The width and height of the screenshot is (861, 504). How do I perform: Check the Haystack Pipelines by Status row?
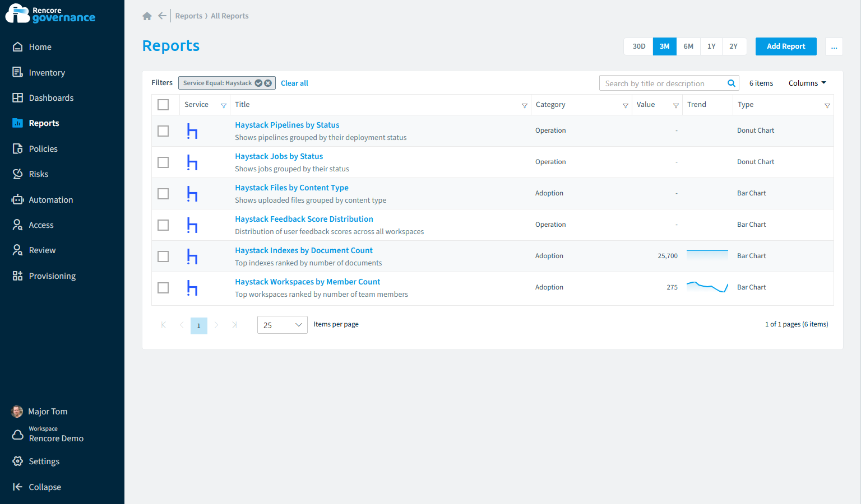[163, 131]
